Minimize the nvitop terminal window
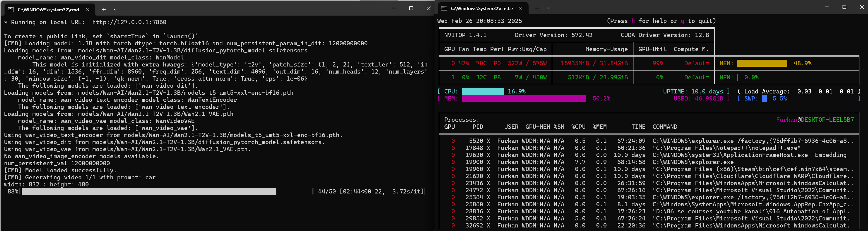Viewport: 868px width, 231px height. pos(827,7)
